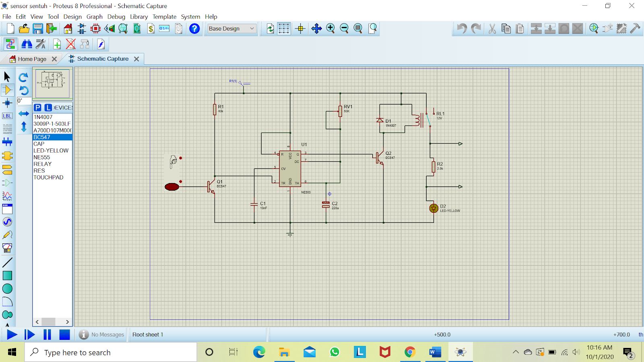
Task: Click the Windows Start button
Action: pyautogui.click(x=12, y=352)
